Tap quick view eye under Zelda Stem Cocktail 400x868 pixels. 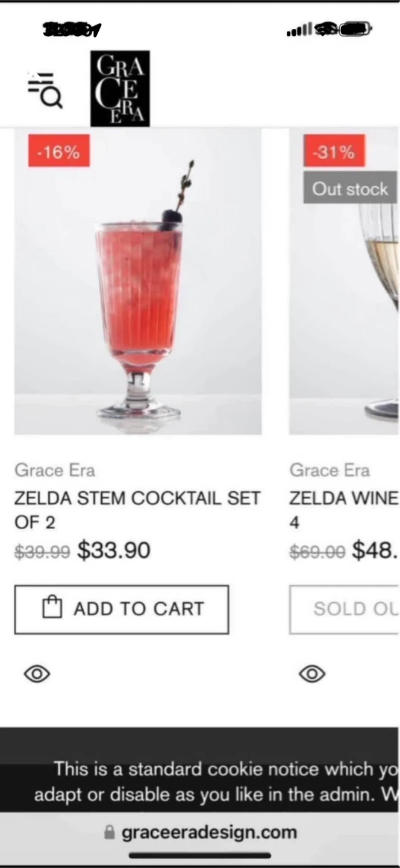(37, 673)
